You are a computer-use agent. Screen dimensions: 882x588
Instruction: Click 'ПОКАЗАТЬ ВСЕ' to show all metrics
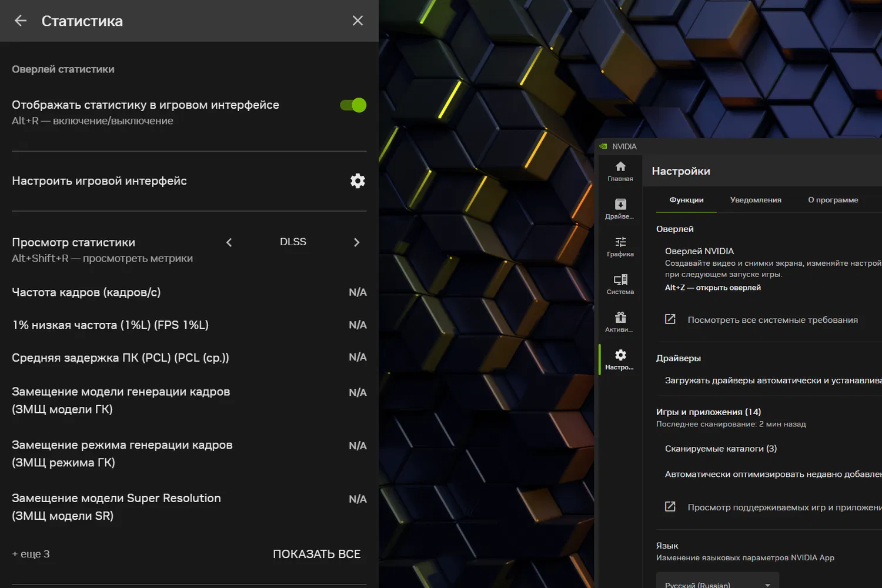coord(317,554)
